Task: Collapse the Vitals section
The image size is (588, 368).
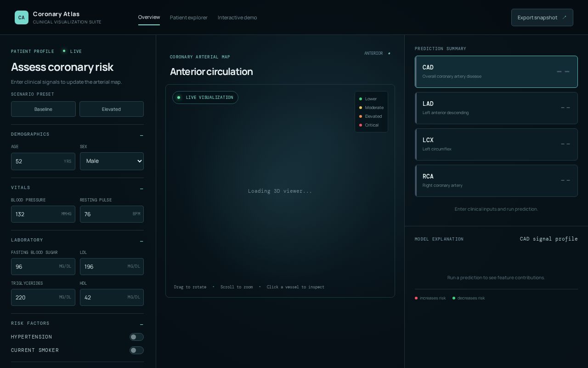Action: coord(141,189)
